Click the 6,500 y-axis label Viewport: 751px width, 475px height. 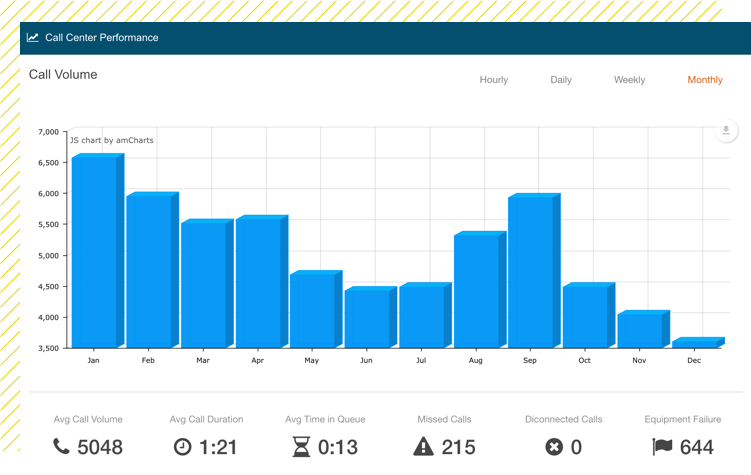point(48,163)
